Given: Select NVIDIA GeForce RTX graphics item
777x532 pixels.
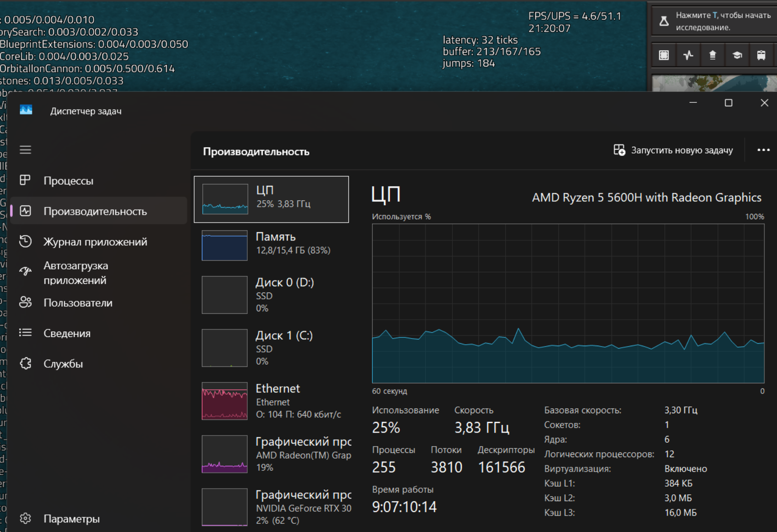Looking at the screenshot, I should coord(271,507).
